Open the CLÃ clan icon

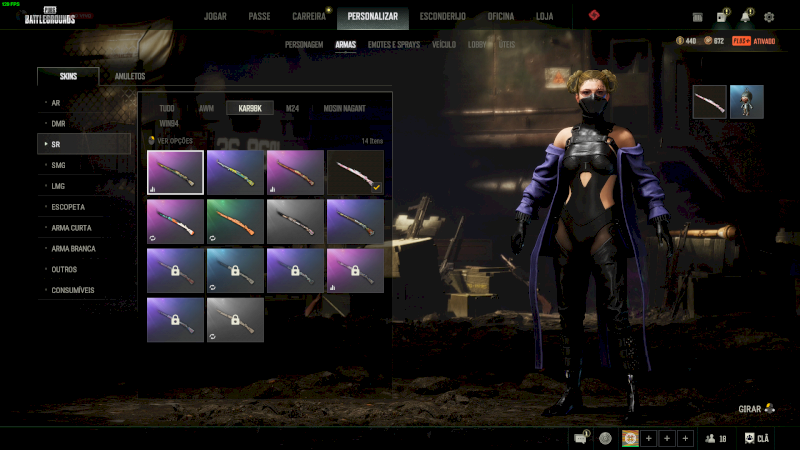pyautogui.click(x=757, y=438)
